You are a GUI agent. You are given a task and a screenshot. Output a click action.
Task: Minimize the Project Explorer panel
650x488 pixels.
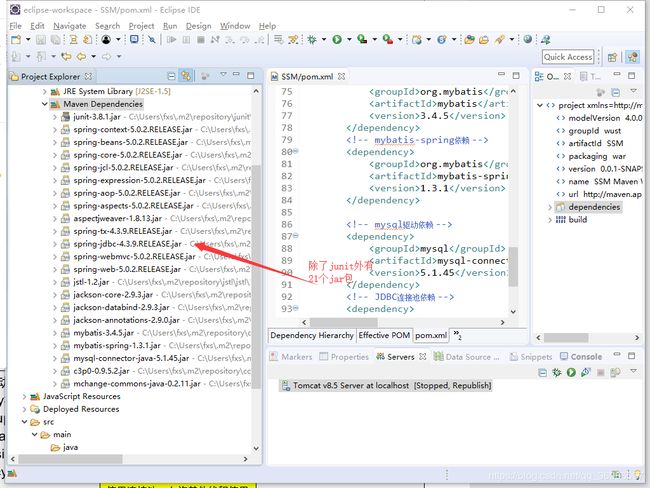tap(236, 74)
